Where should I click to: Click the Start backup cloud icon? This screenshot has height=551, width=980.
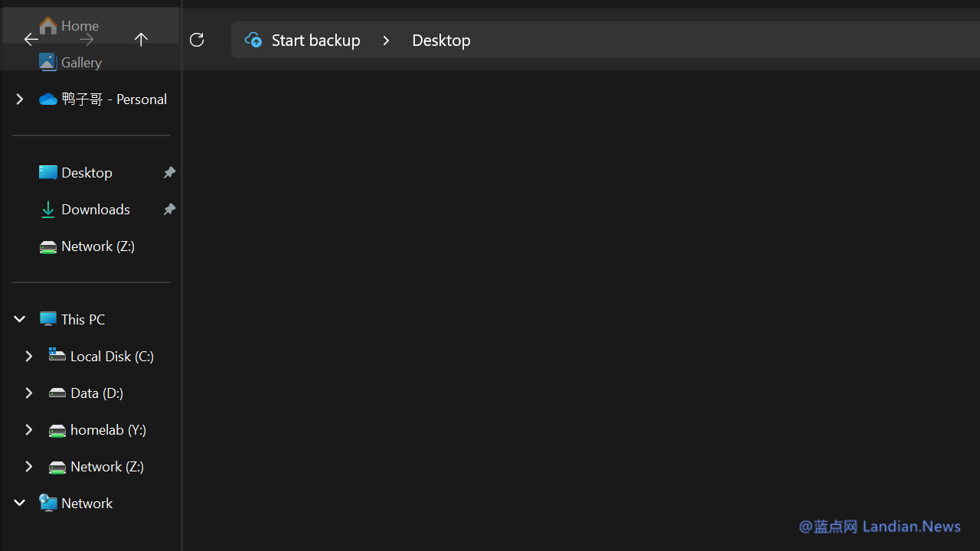(253, 39)
